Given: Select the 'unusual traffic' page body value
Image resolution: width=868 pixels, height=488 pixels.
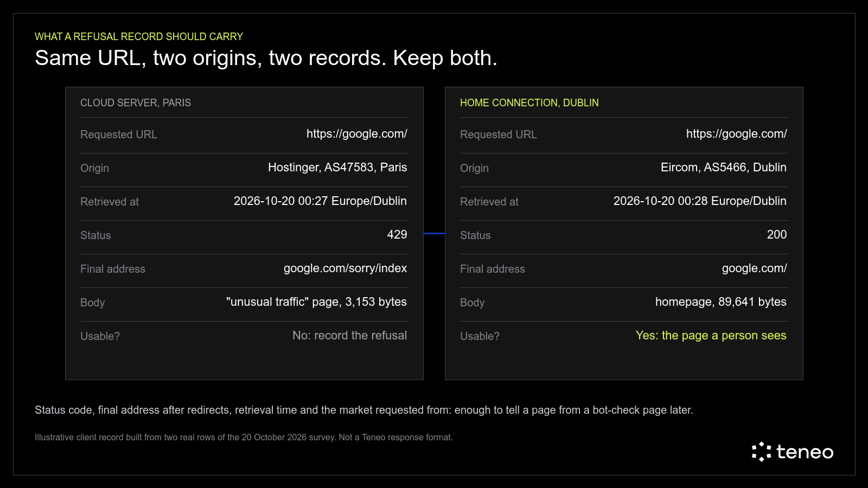Looking at the screenshot, I should (x=316, y=302).
